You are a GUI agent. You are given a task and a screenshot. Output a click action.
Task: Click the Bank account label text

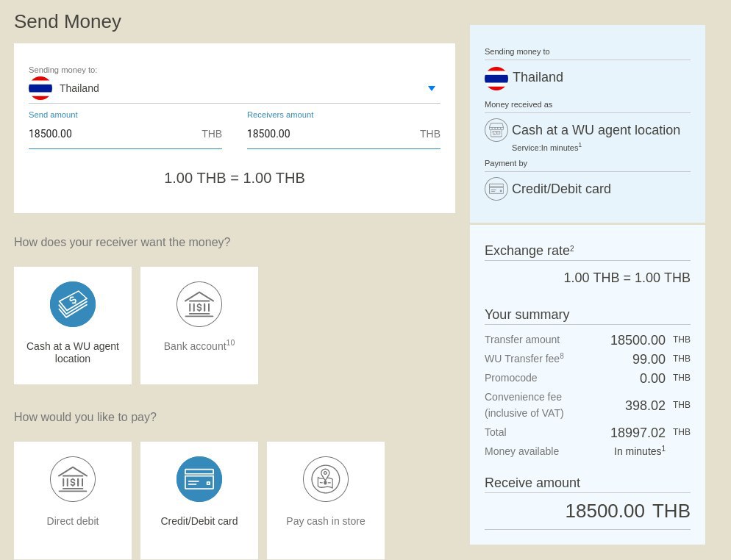click(x=199, y=345)
